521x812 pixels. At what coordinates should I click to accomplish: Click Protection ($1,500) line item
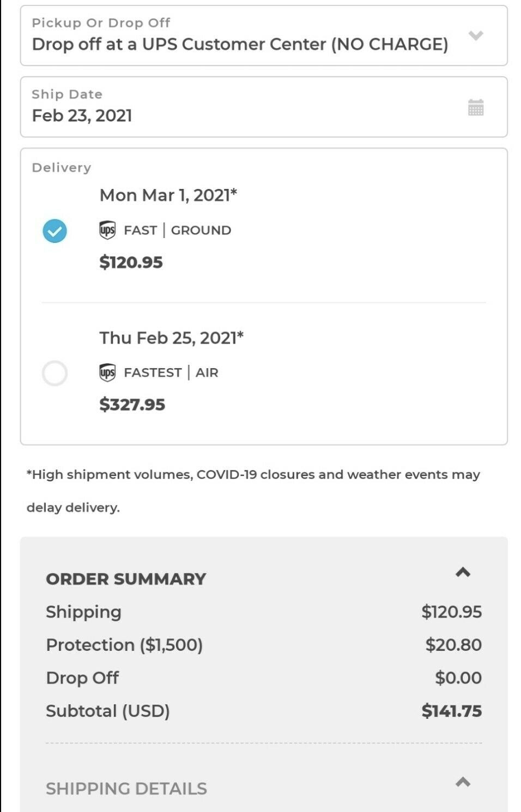(x=124, y=645)
